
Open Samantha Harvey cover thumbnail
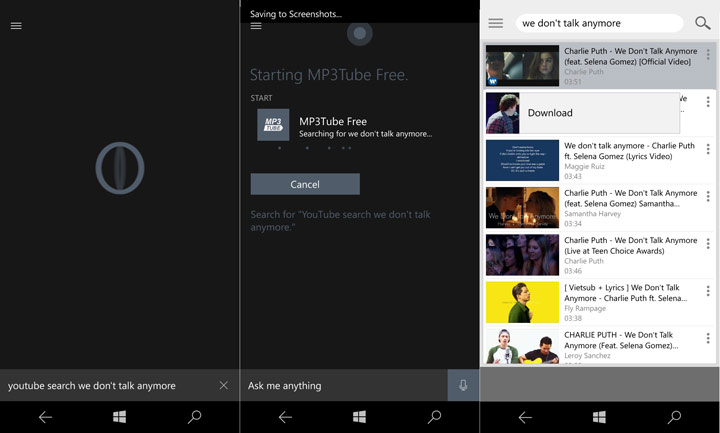coord(523,208)
